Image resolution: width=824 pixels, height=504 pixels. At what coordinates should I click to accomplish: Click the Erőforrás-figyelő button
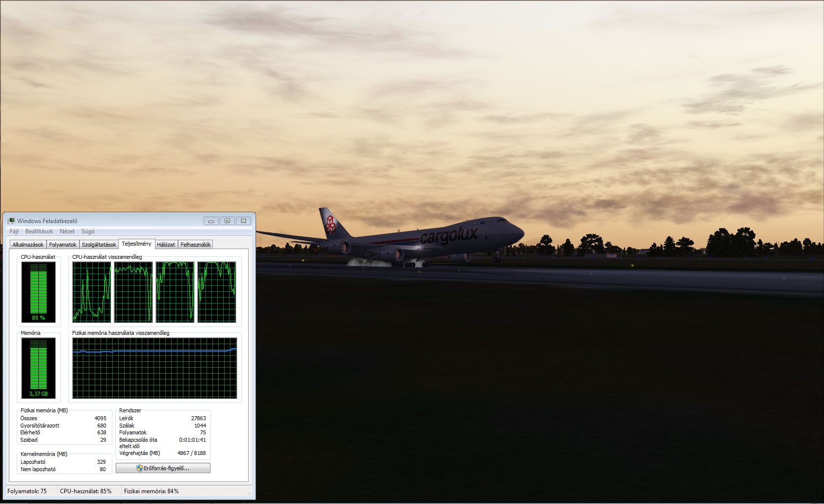coord(163,468)
